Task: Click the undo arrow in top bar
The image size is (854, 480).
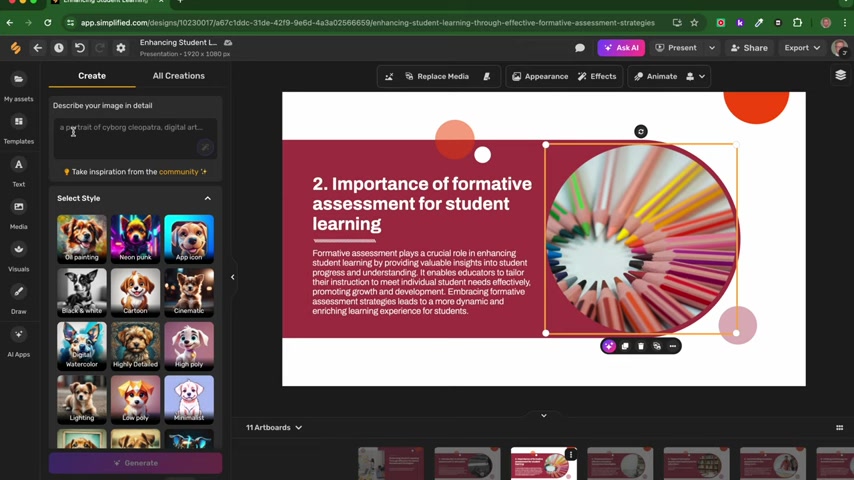Action: (x=80, y=48)
